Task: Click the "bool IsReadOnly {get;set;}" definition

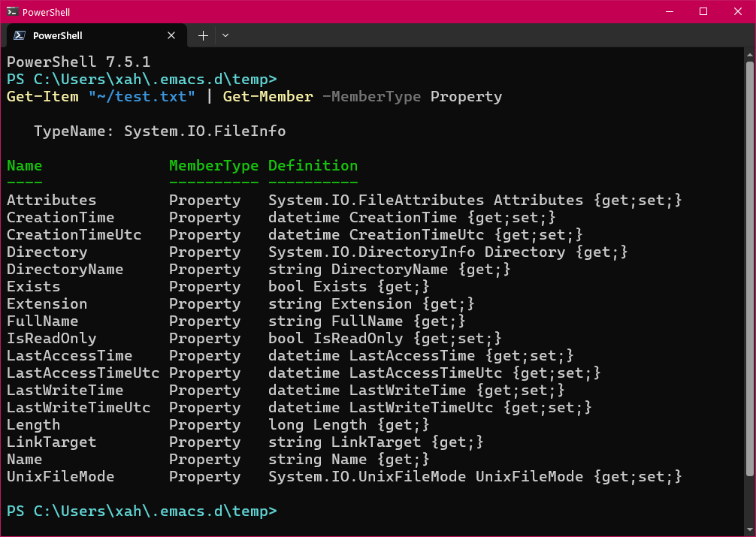Action: pos(386,339)
